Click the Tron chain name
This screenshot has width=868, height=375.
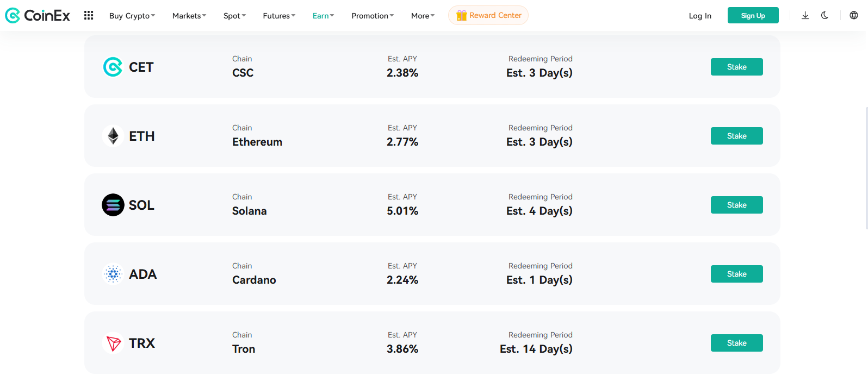[x=244, y=349]
